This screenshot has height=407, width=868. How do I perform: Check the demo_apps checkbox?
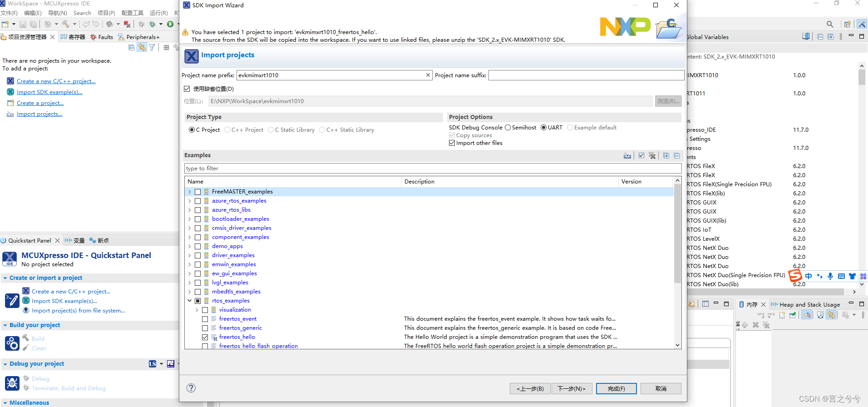pos(197,246)
